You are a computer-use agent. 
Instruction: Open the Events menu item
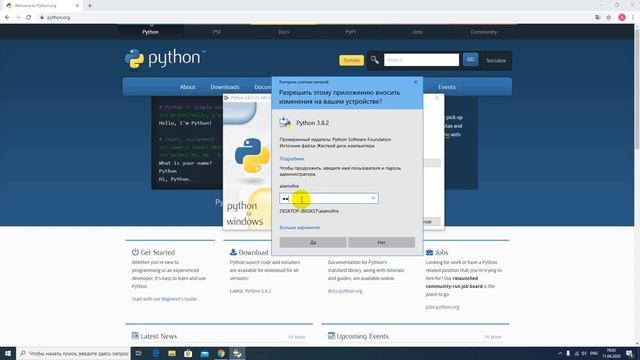447,87
